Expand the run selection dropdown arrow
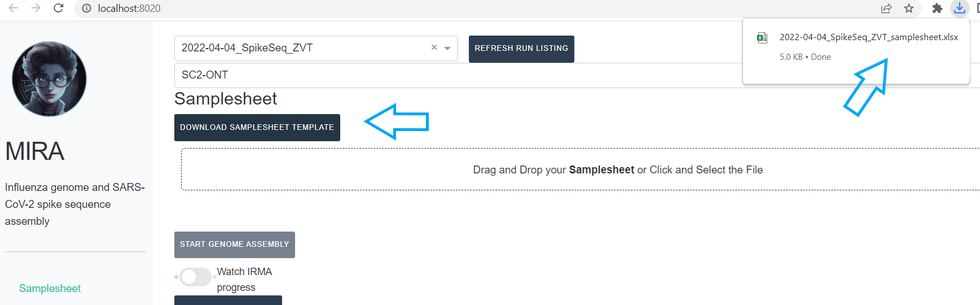Image resolution: width=980 pixels, height=305 pixels. click(x=447, y=48)
